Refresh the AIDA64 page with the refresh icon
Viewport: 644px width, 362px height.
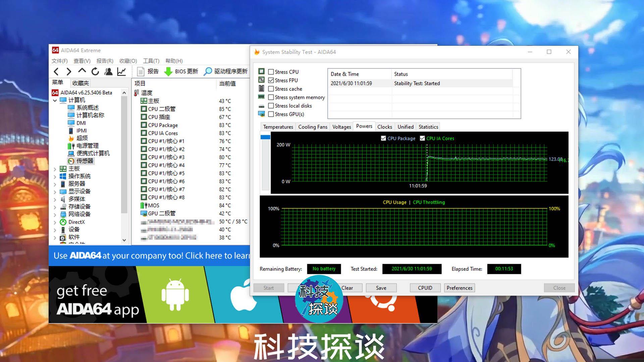95,71
